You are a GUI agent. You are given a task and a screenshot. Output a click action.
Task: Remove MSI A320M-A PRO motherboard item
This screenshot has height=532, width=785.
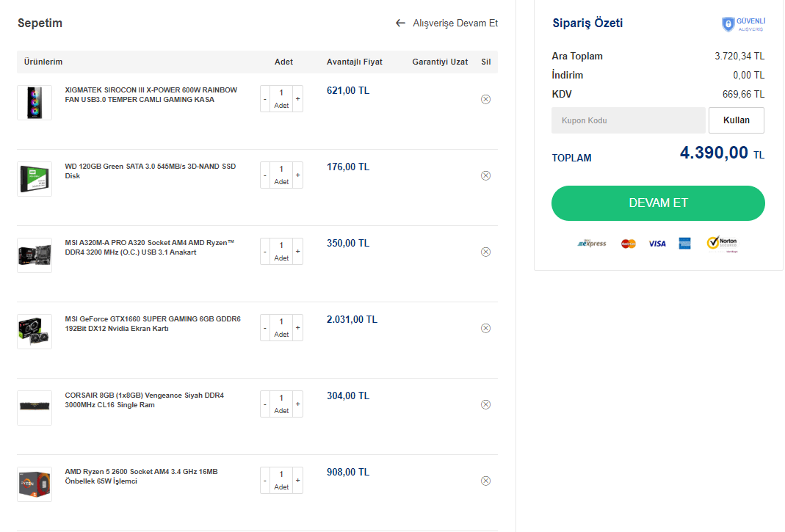(485, 252)
